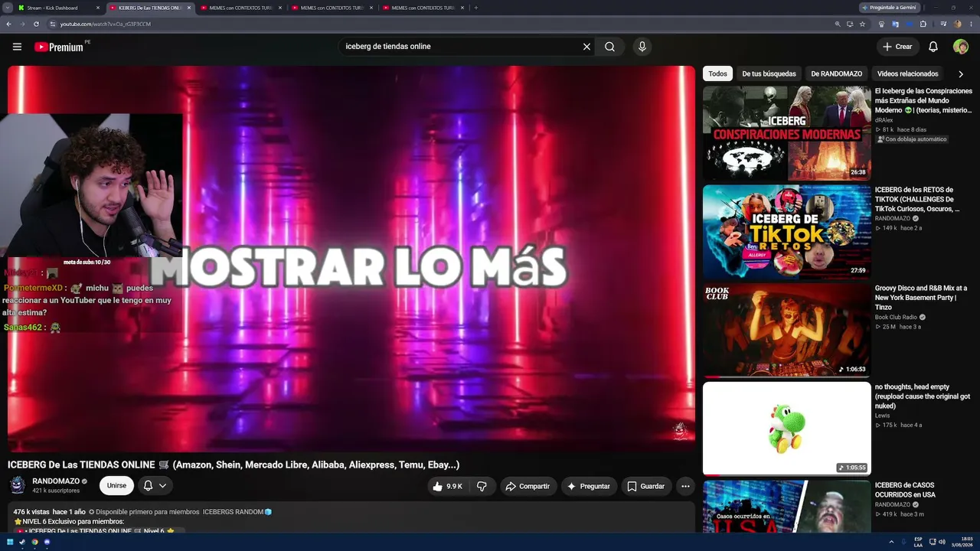Select the De RANDOMAZO filter chip

click(x=836, y=73)
